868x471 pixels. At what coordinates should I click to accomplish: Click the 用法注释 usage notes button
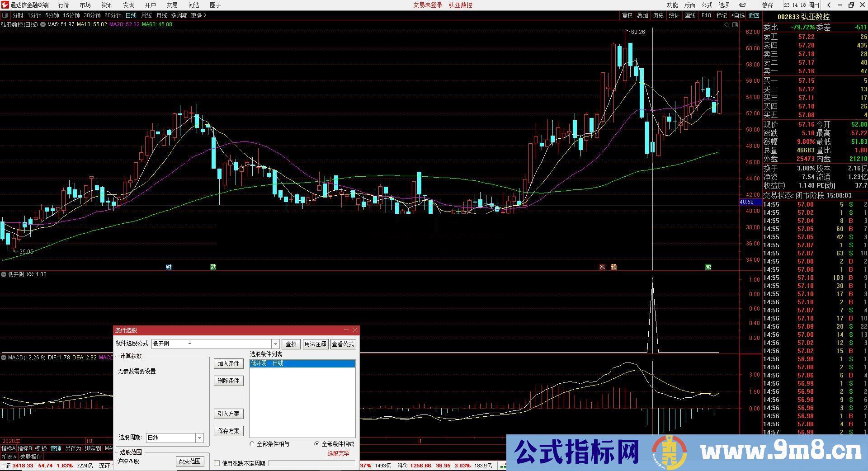pos(316,344)
